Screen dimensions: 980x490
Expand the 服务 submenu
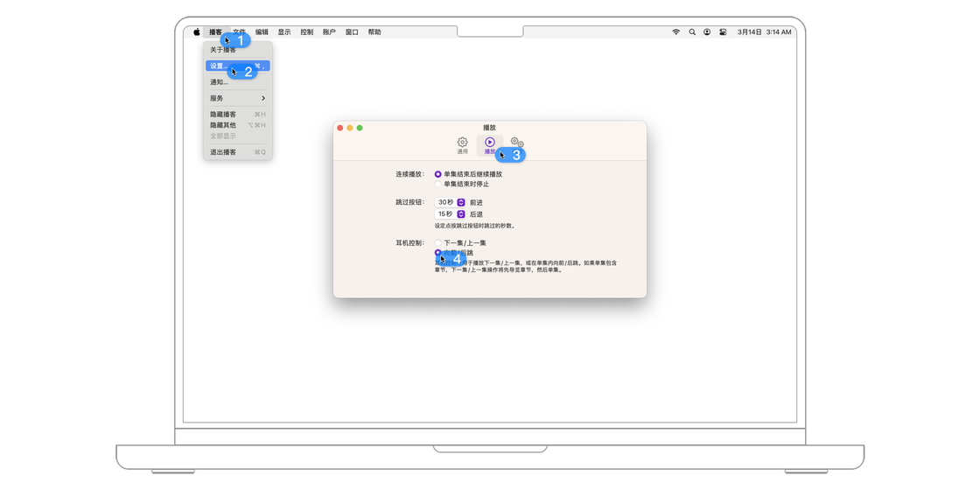[237, 98]
